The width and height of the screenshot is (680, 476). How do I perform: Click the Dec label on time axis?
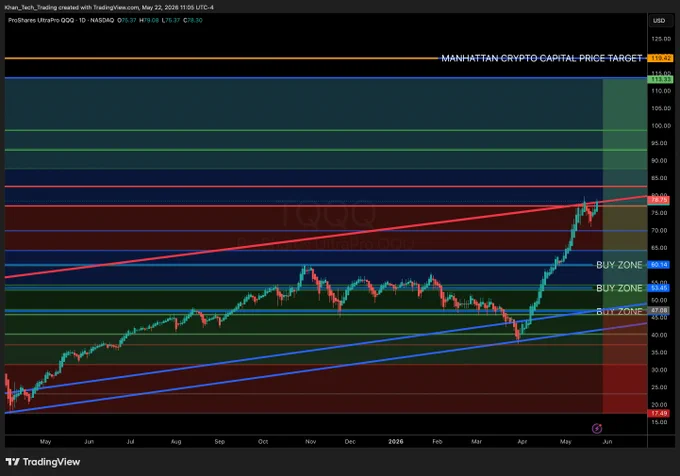(350, 442)
